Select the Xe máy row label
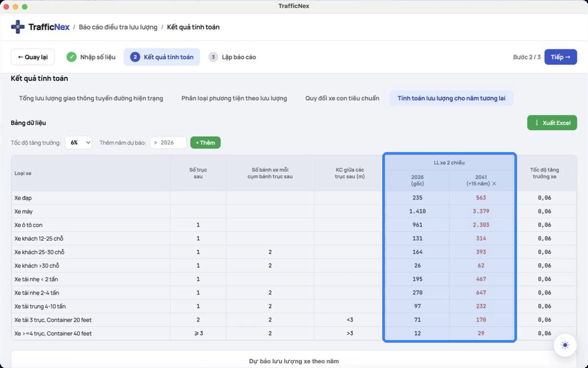 23,212
